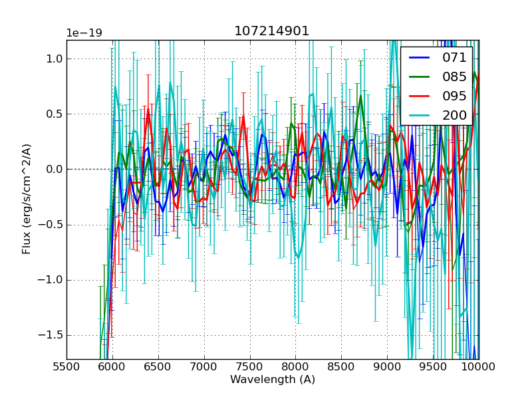Click the Wavelength (A) x-axis label
Viewport: 532px width, 399px height.
point(273,380)
